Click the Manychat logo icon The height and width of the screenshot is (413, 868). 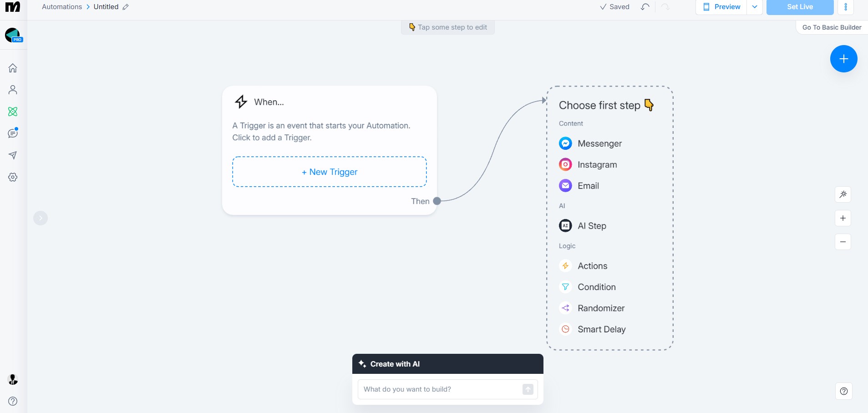click(13, 7)
